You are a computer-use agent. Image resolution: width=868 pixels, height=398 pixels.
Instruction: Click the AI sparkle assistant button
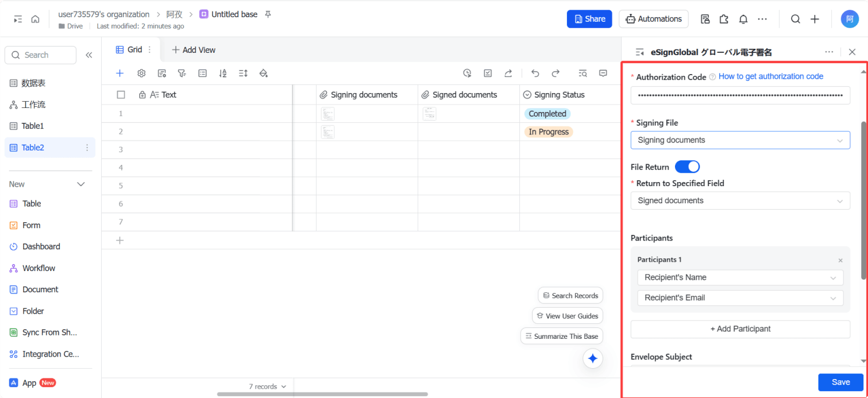pyautogui.click(x=593, y=358)
